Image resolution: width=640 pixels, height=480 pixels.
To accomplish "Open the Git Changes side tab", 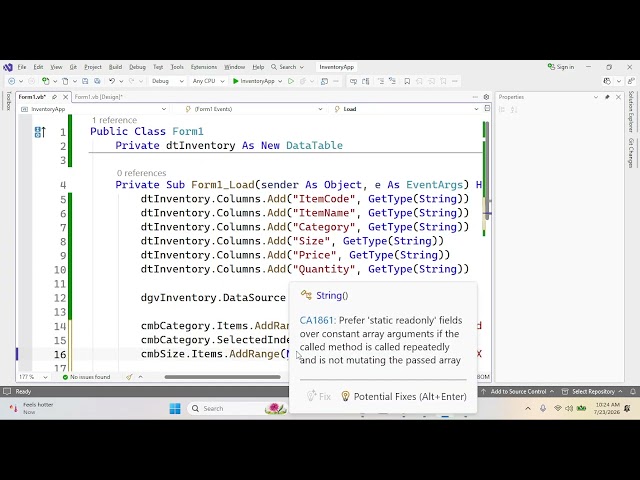I will coord(631,153).
